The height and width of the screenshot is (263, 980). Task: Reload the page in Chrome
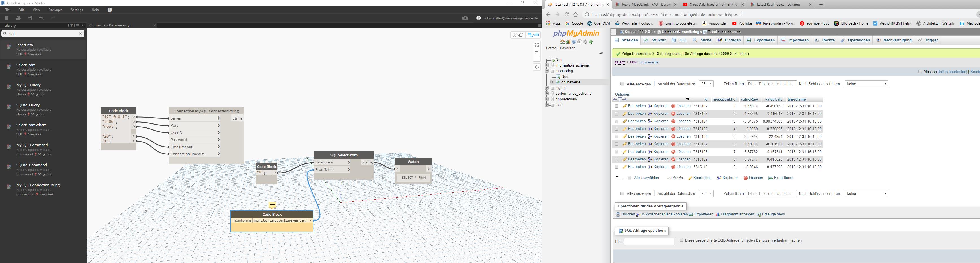567,14
